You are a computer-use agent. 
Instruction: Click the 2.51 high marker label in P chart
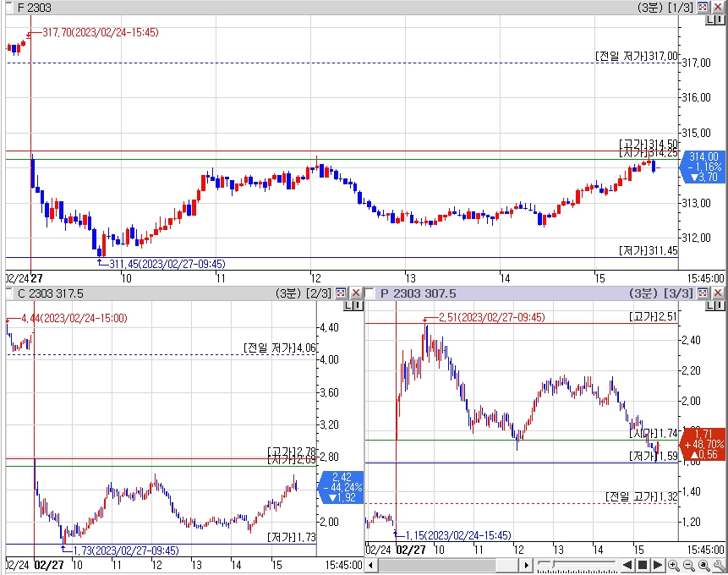[492, 317]
